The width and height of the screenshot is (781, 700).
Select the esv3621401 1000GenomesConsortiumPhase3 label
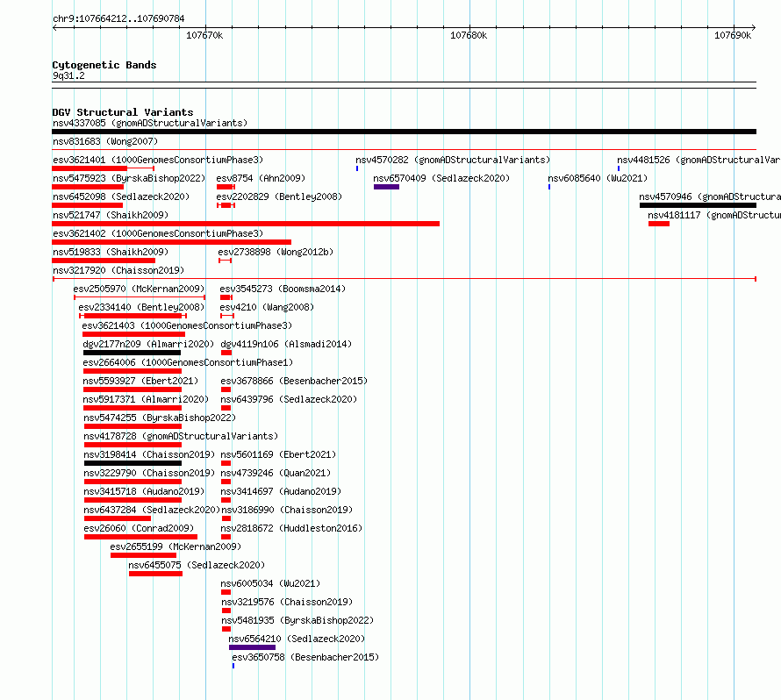click(x=158, y=160)
